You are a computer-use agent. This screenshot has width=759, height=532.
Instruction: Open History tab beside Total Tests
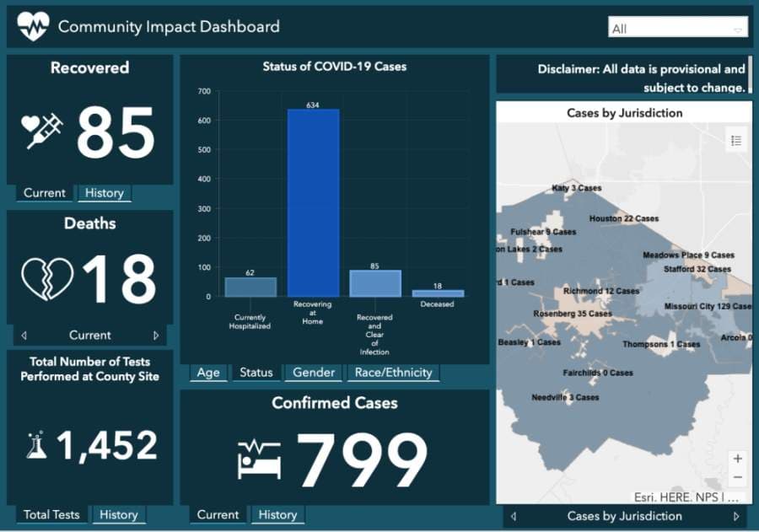point(119,514)
